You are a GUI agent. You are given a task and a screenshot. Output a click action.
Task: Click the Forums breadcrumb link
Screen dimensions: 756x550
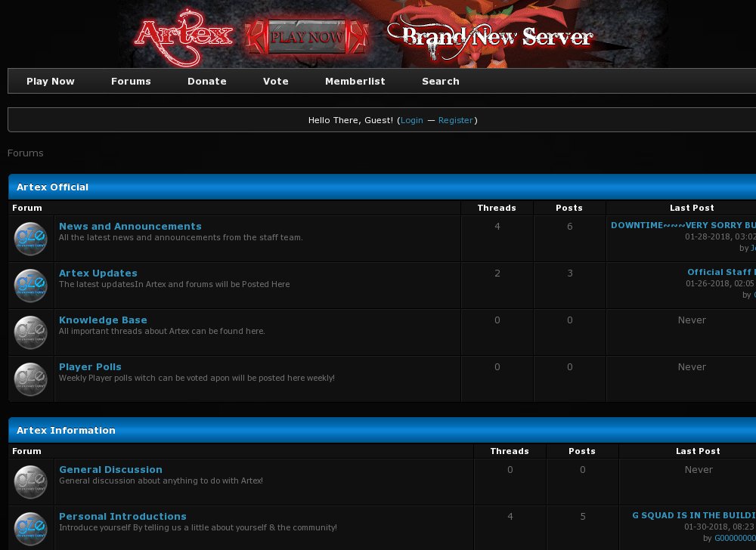pos(25,153)
